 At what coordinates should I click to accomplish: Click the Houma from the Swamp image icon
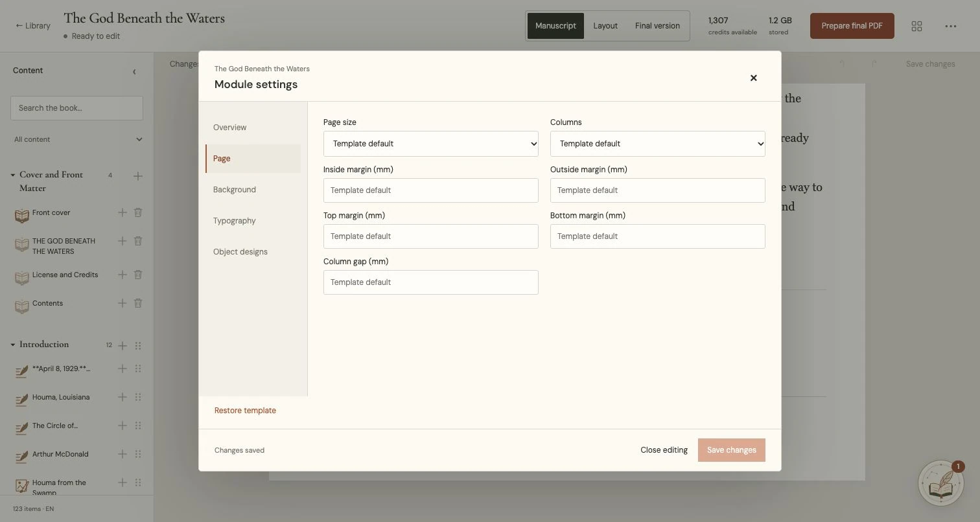[x=22, y=486]
